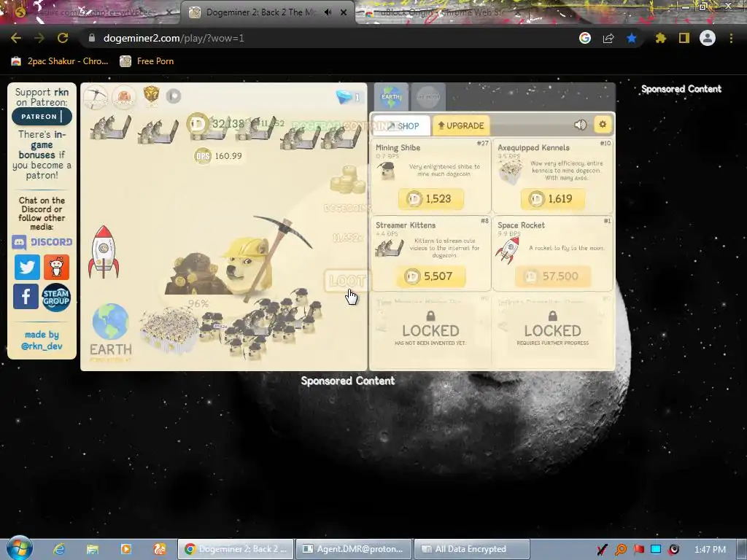This screenshot has width=747, height=560.
Task: Select the Earth location tab
Action: click(391, 97)
